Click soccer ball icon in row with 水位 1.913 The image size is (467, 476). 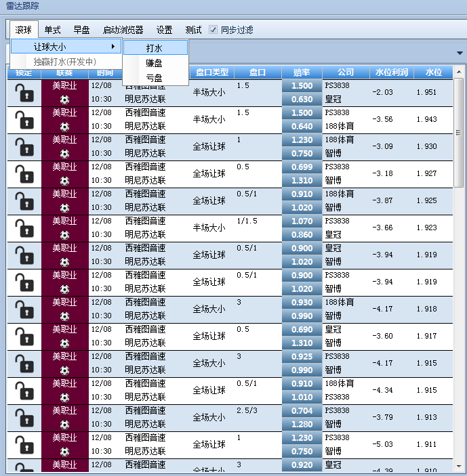tap(64, 425)
